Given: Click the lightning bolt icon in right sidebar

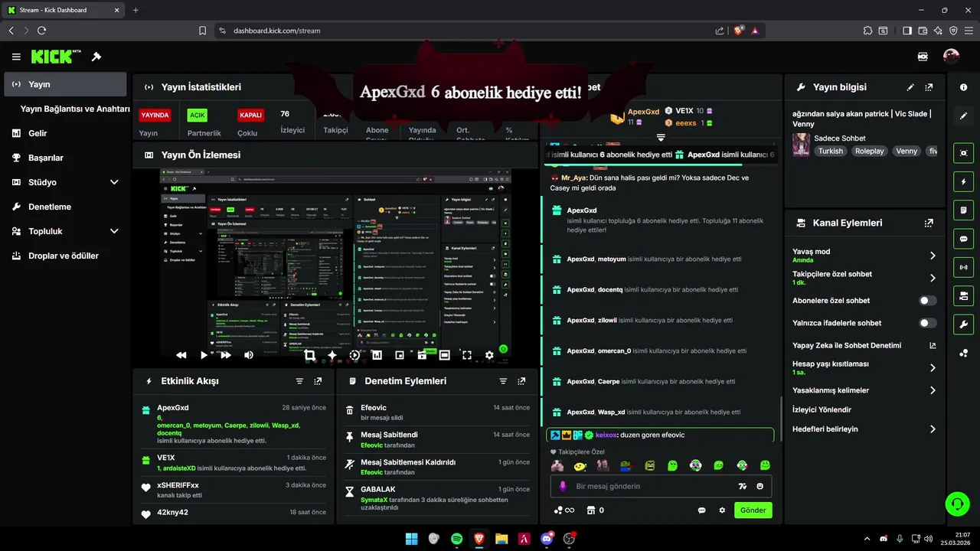Looking at the screenshot, I should point(963,181).
